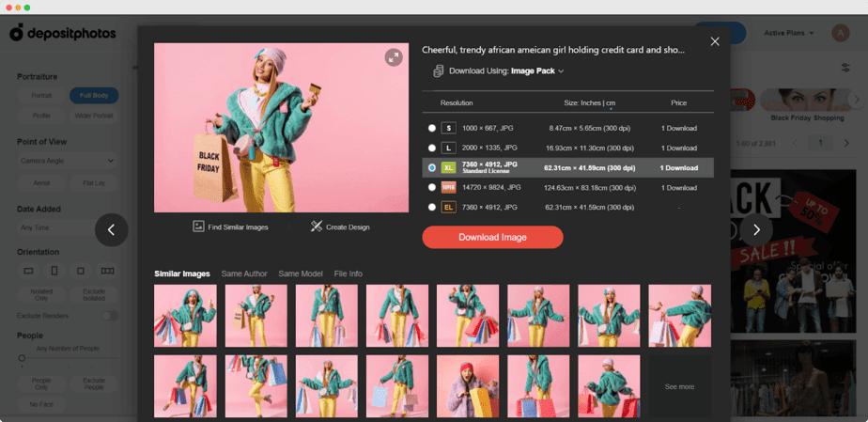Open filter settings sliders icon
Viewport: 868px width, 422px height.
[x=845, y=68]
